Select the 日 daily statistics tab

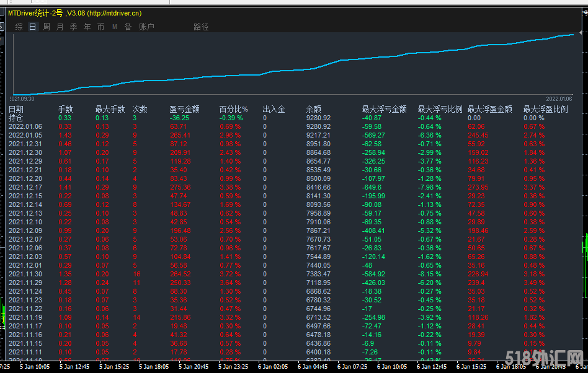33,27
